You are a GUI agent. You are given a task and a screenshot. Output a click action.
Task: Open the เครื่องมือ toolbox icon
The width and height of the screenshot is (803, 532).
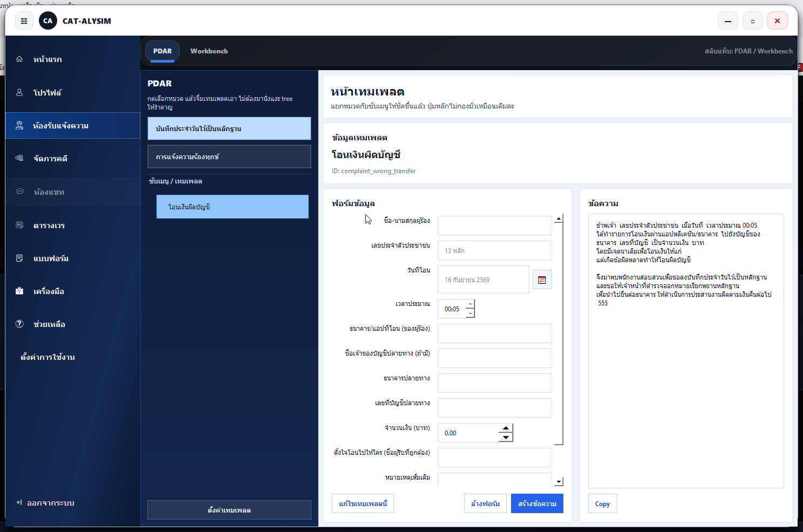pyautogui.click(x=19, y=291)
